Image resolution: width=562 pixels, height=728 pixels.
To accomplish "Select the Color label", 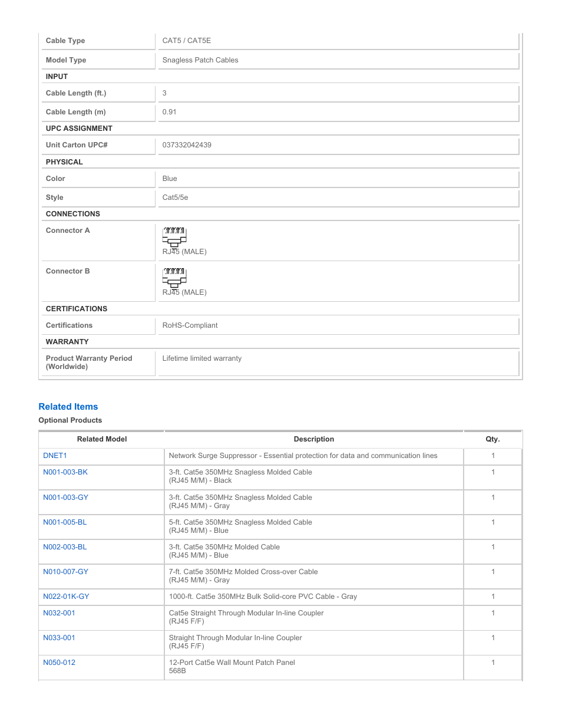I will (x=55, y=179).
